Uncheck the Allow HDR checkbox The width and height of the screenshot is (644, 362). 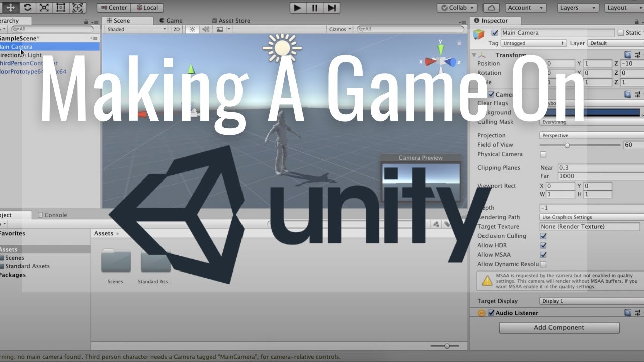543,245
